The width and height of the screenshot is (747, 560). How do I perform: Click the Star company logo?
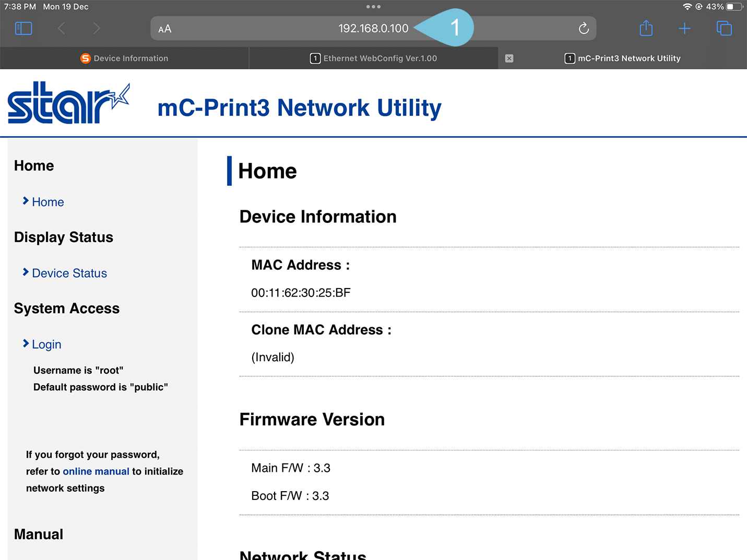67,103
